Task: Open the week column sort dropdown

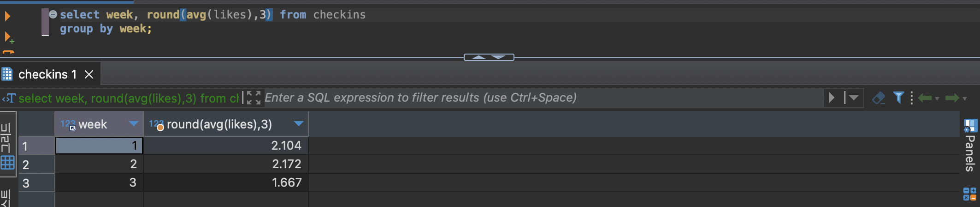Action: coord(134,124)
